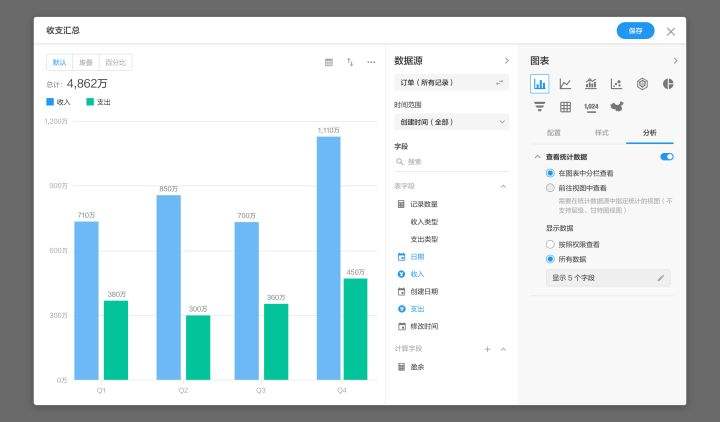Switch the chart view to 百分比
This screenshot has width=720, height=422.
118,62
